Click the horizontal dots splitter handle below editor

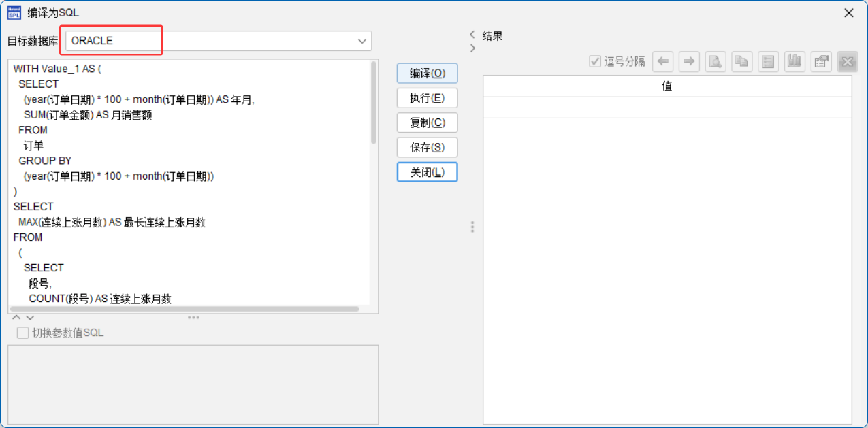(x=193, y=317)
